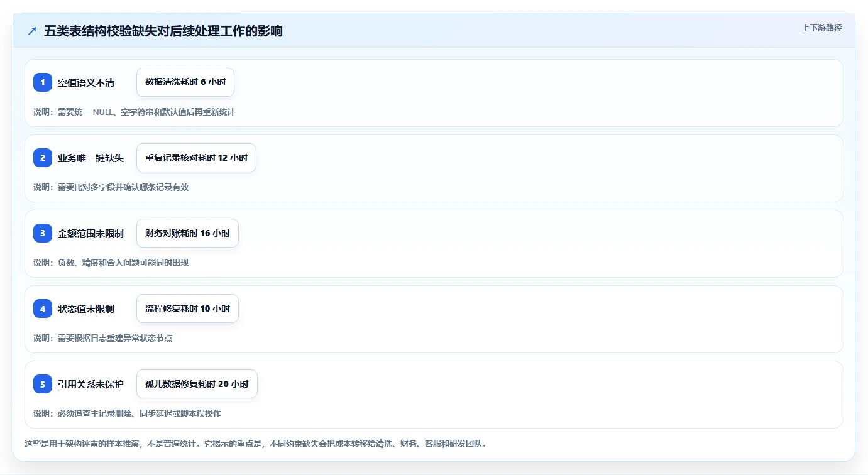The image size is (868, 475).
Task: Click the number 5 badge for 引用关系未保护
Action: (43, 384)
